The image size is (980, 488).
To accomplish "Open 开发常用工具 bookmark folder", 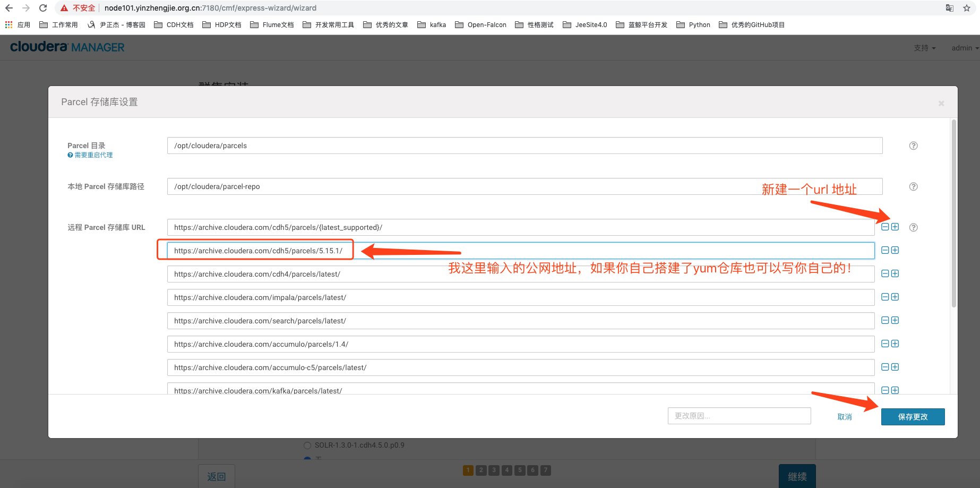I will click(328, 24).
